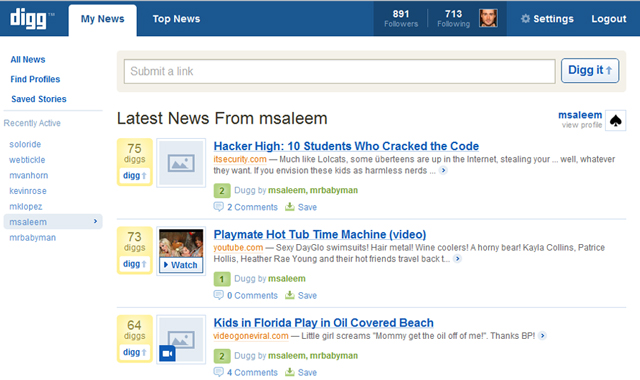
Task: Save the Hacker High story
Action: tap(307, 207)
